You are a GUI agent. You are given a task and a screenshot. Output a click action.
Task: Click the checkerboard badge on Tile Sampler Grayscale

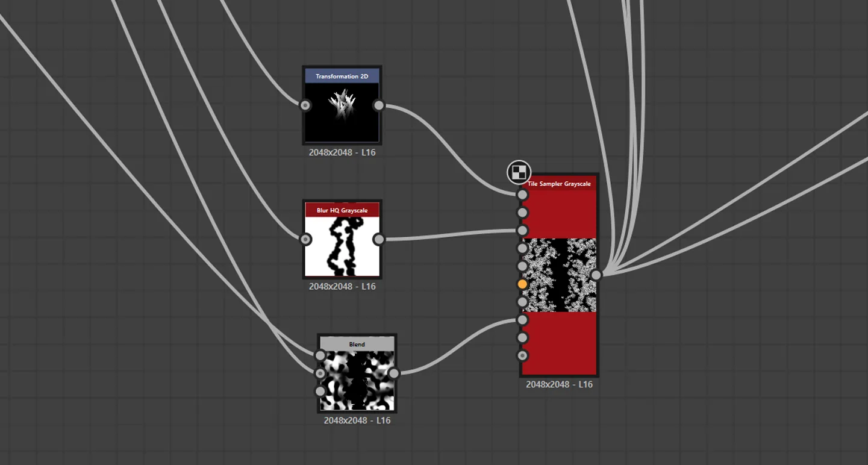point(519,172)
